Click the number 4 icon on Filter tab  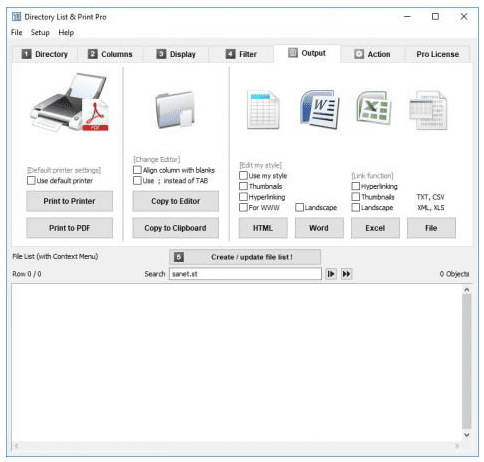230,54
